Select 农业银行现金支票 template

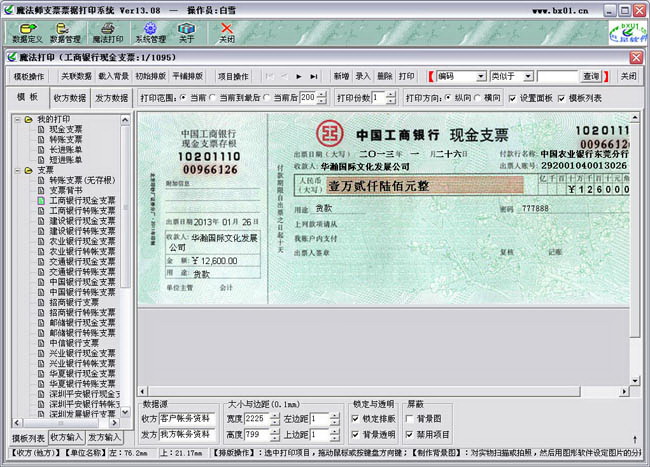tap(82, 241)
